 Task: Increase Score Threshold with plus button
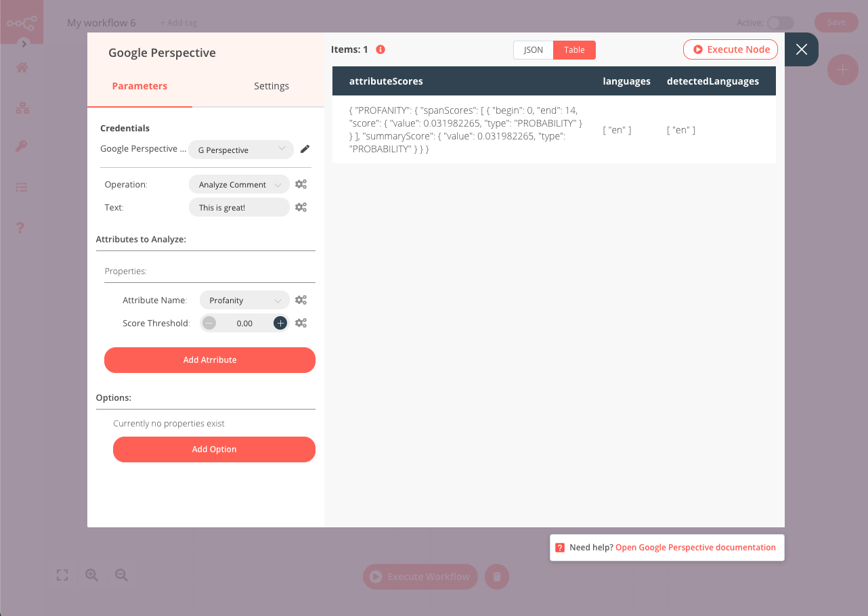(x=280, y=323)
